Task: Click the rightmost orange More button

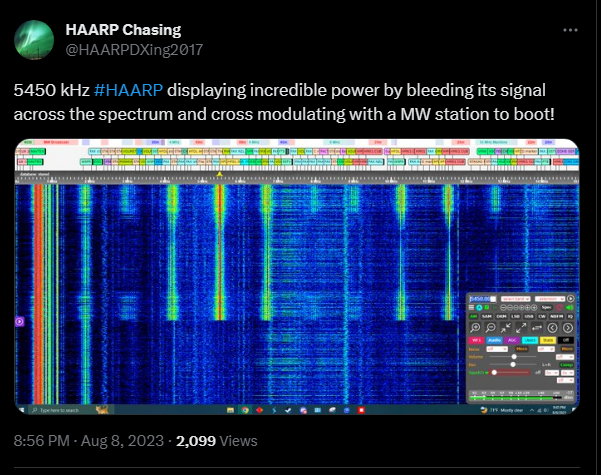Action: (x=567, y=349)
